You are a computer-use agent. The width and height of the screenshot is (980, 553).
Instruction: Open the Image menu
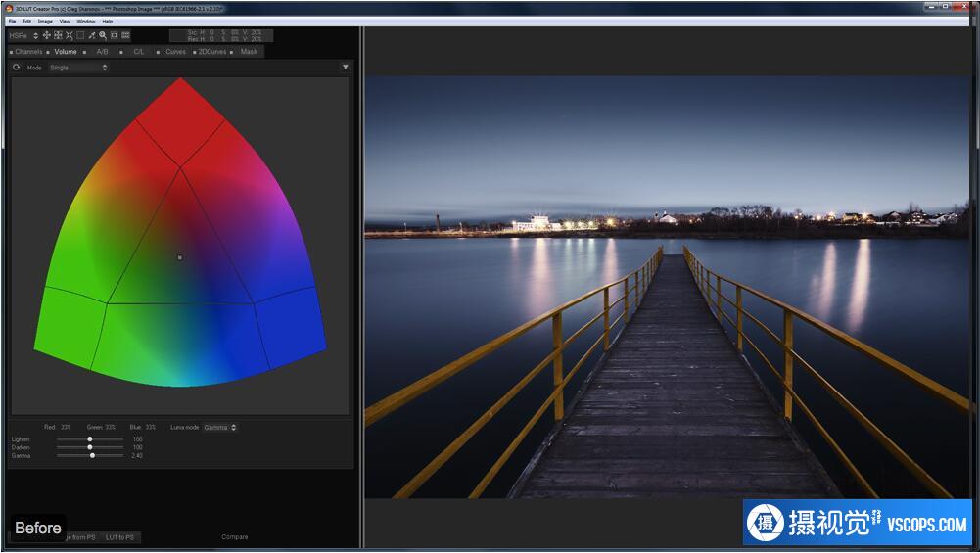coord(45,21)
